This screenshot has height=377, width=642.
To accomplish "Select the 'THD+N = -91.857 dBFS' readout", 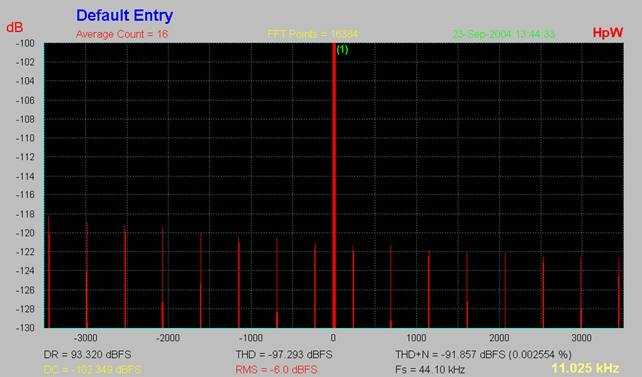I will click(483, 354).
